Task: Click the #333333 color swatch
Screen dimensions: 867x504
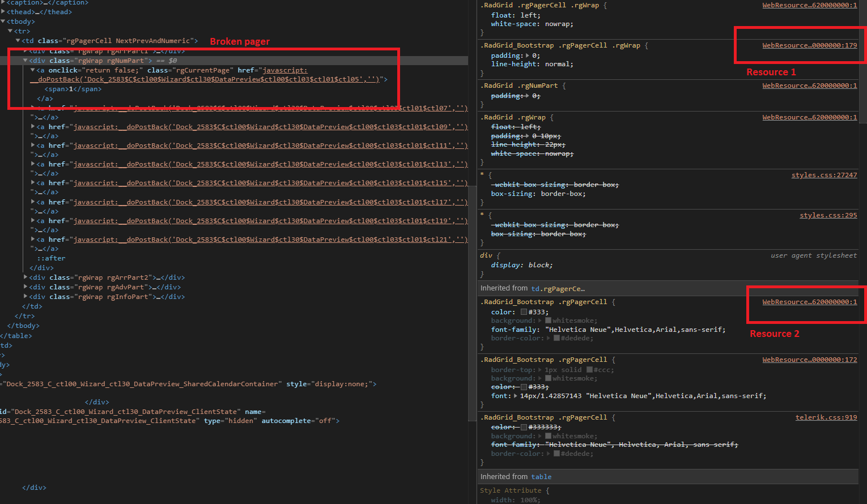Action: point(524,427)
